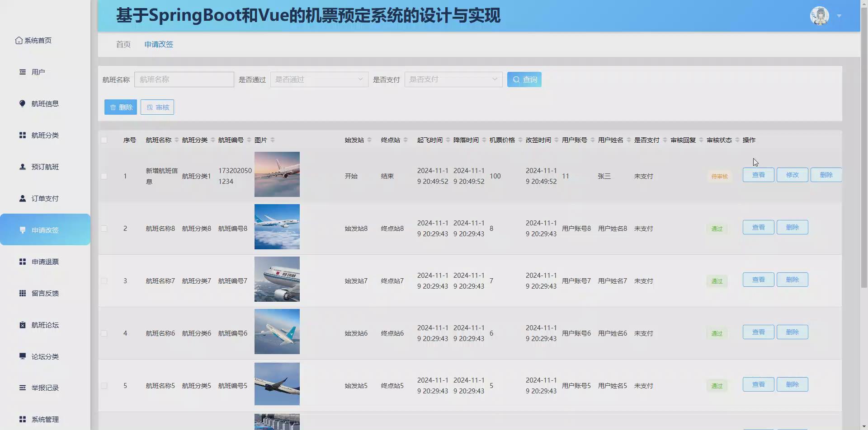
Task: Sort by 图片 column arrows
Action: pyautogui.click(x=273, y=140)
